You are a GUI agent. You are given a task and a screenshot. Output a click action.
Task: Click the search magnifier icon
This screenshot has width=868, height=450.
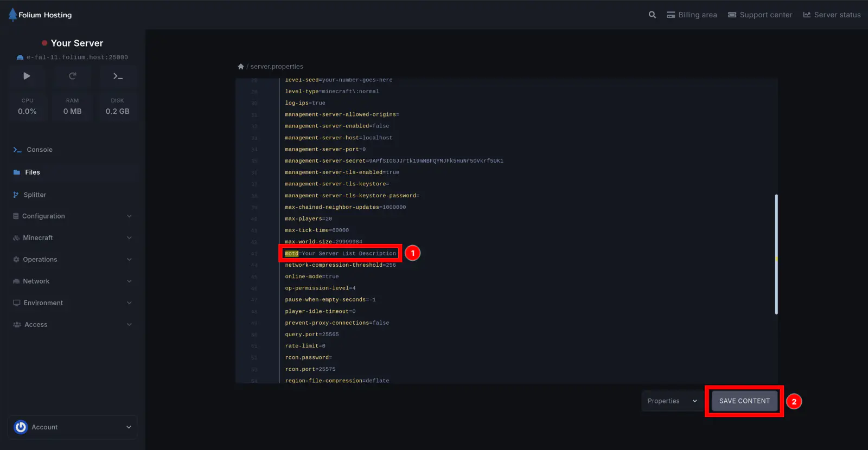coord(652,15)
